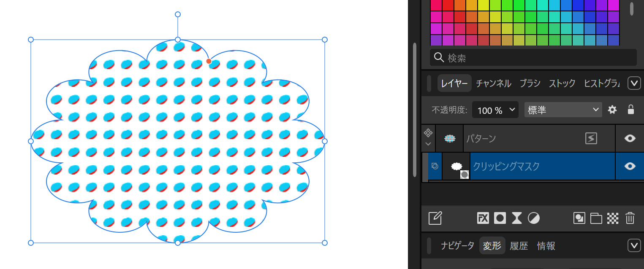Delete layer with the trash icon
Screen dimensions: 644x269
tap(630, 218)
